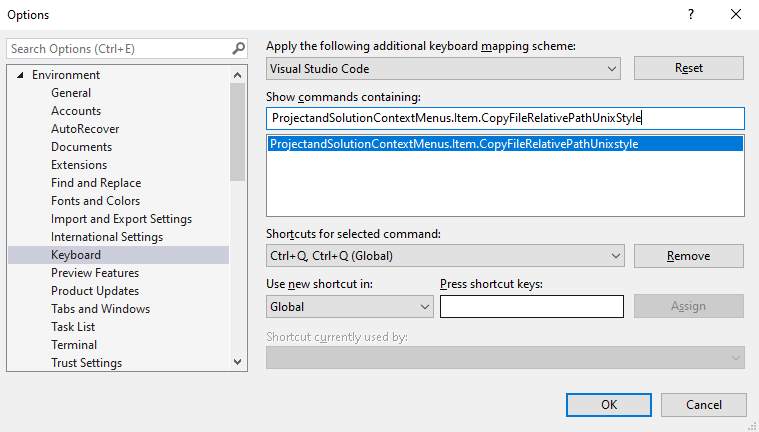The height and width of the screenshot is (432, 759).
Task: Click the Help question mark button
Action: pos(691,15)
